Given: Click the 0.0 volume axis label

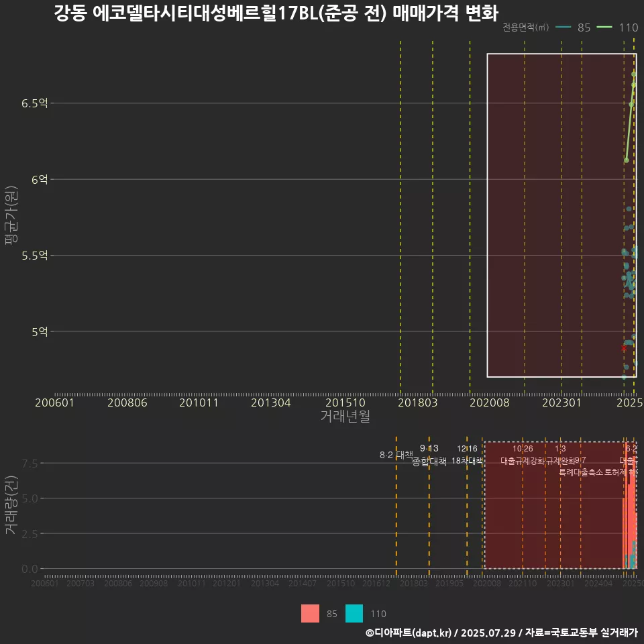Looking at the screenshot, I should coord(30,569).
